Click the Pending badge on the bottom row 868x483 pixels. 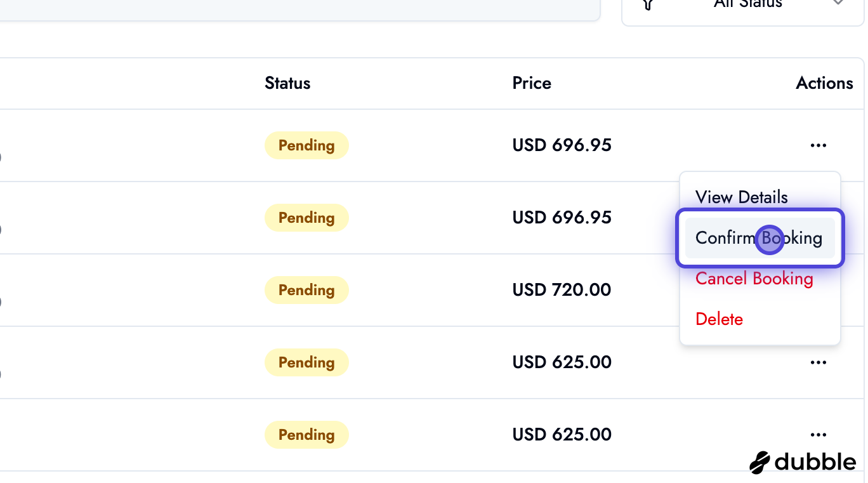pos(306,434)
